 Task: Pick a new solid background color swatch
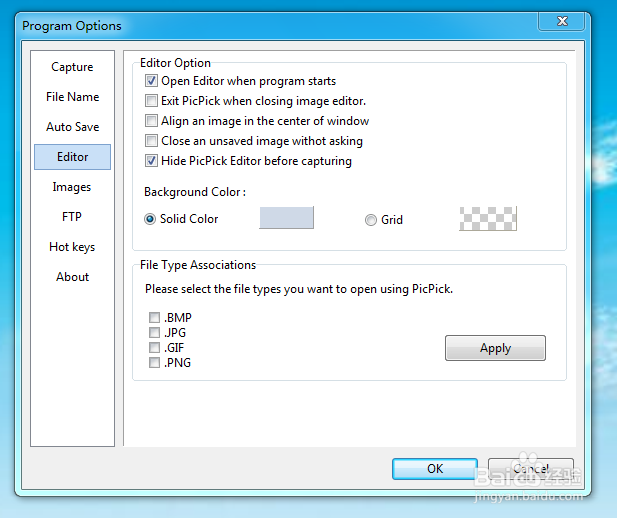click(286, 217)
